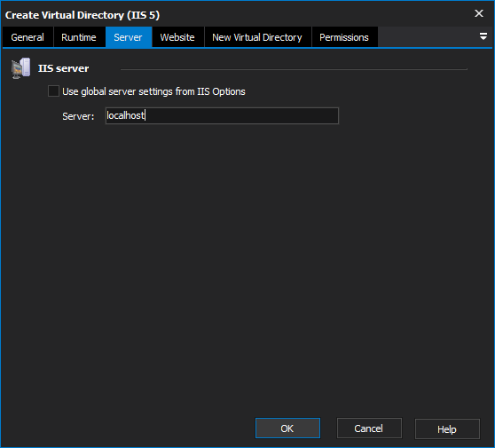Click empty tab strip beside Permissions

tap(426, 37)
